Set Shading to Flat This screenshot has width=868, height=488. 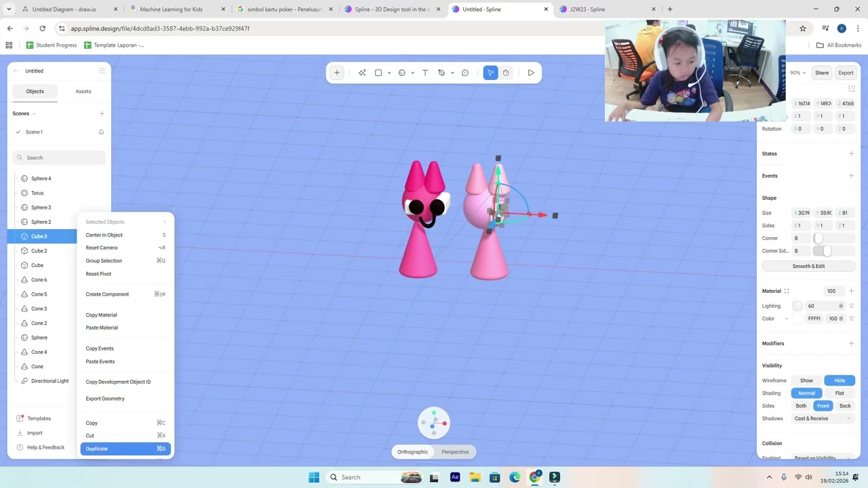tap(840, 393)
